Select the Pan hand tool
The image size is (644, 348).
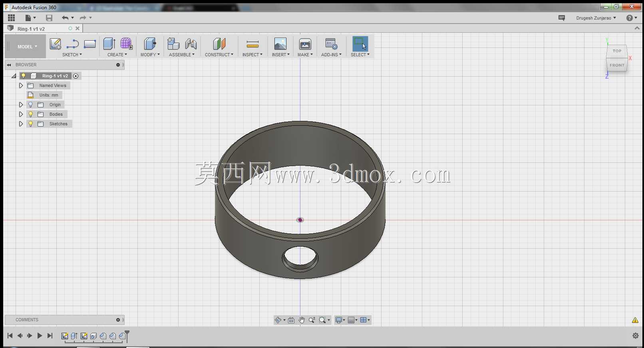pyautogui.click(x=302, y=320)
